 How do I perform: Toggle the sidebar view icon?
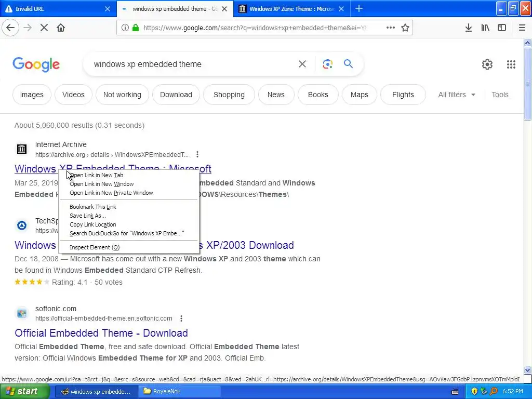[x=502, y=28]
